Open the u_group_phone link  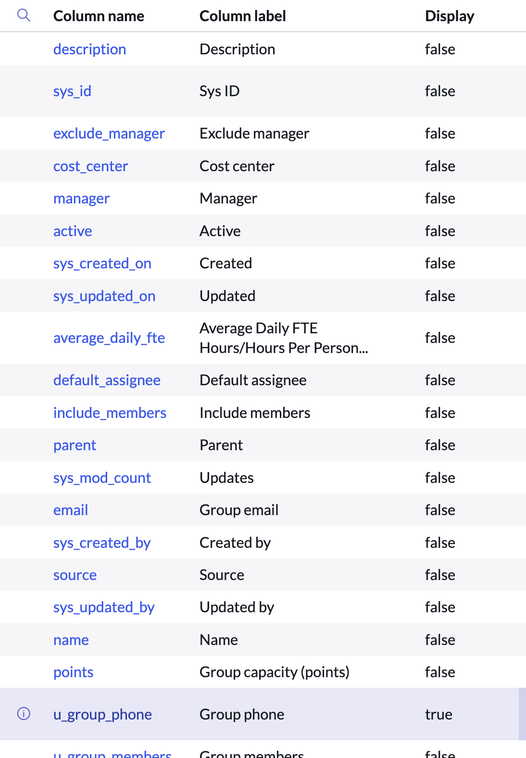pos(102,714)
